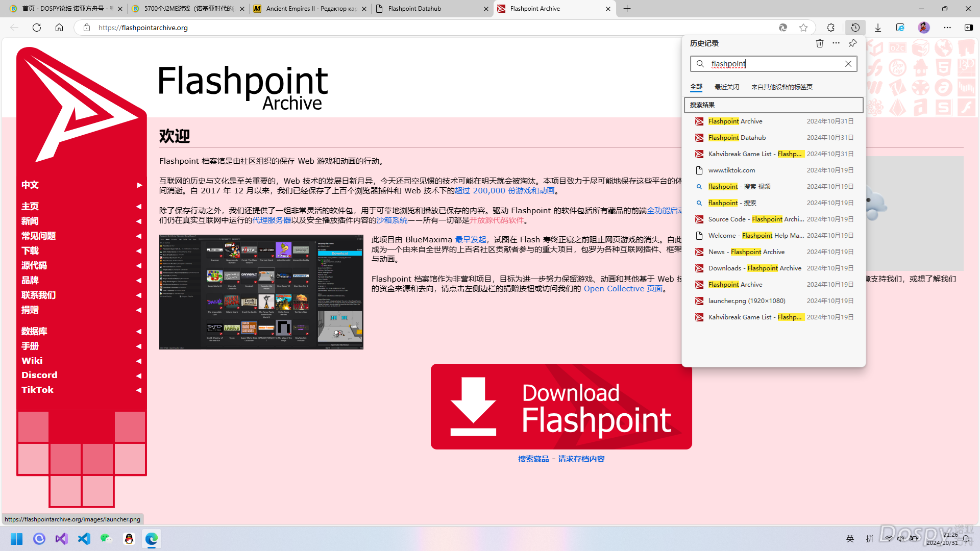Switch to the Flashpoint Datahub tab
980x551 pixels.
click(x=432, y=9)
